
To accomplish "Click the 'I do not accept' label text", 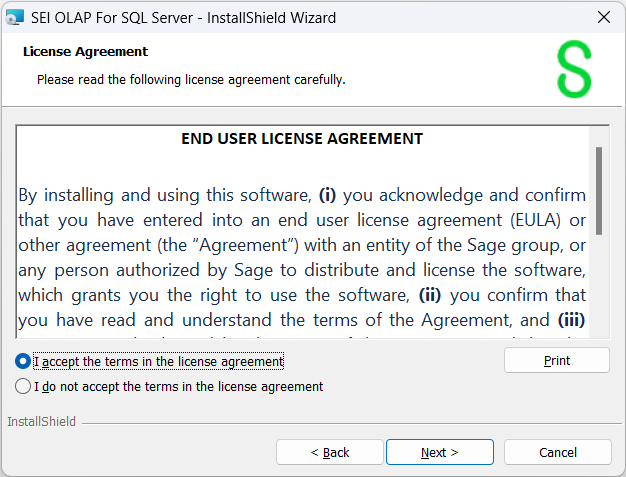I will click(x=178, y=386).
